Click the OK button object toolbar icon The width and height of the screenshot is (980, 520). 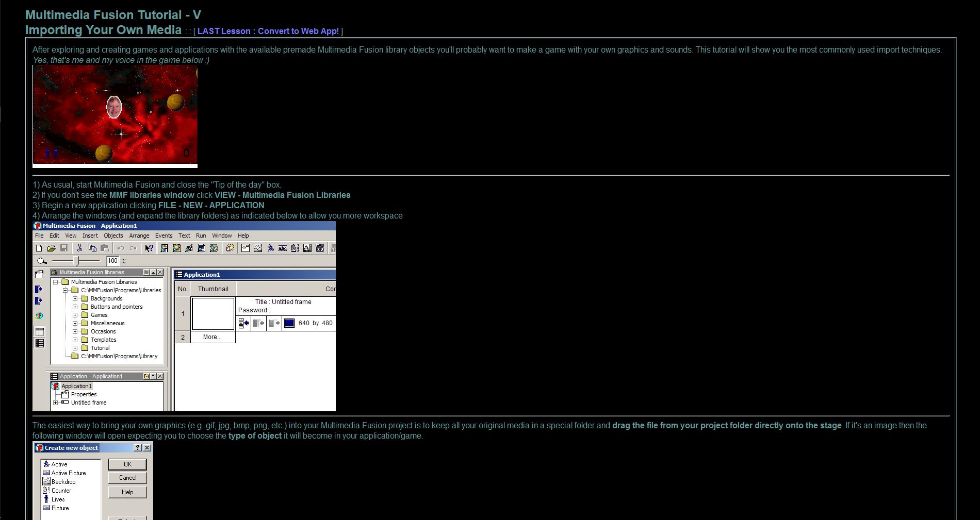click(320, 248)
